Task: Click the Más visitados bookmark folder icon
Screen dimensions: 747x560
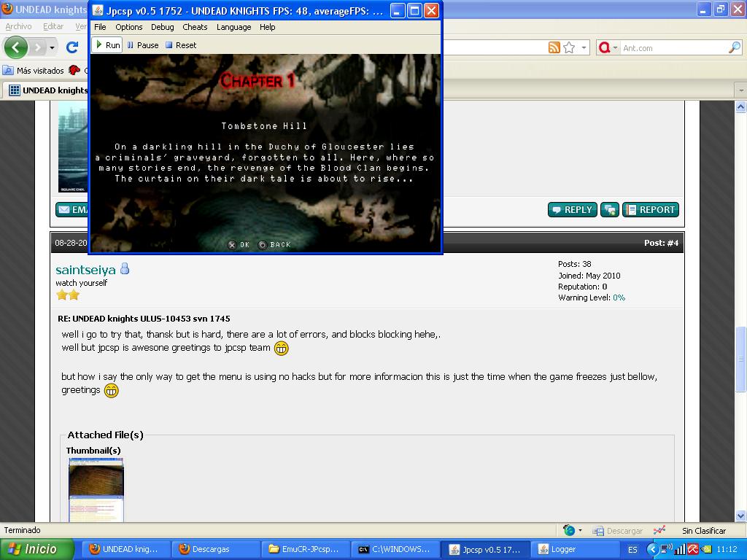Action: [x=7, y=71]
